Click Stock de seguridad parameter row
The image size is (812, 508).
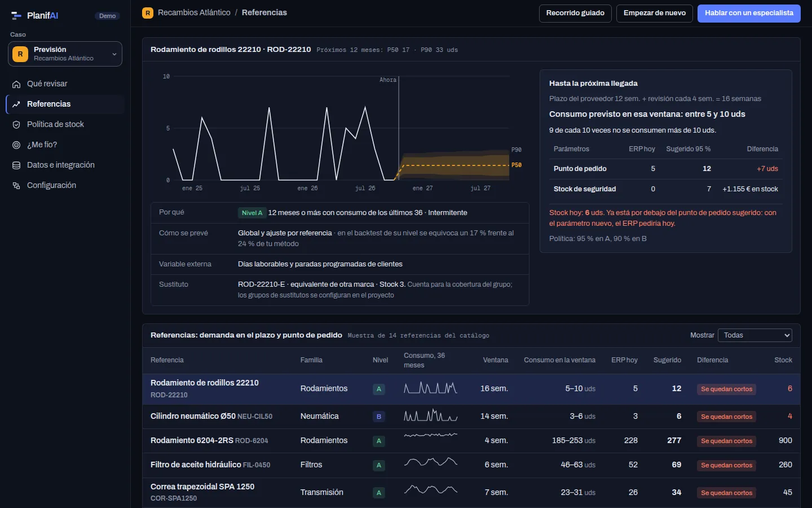click(x=665, y=189)
